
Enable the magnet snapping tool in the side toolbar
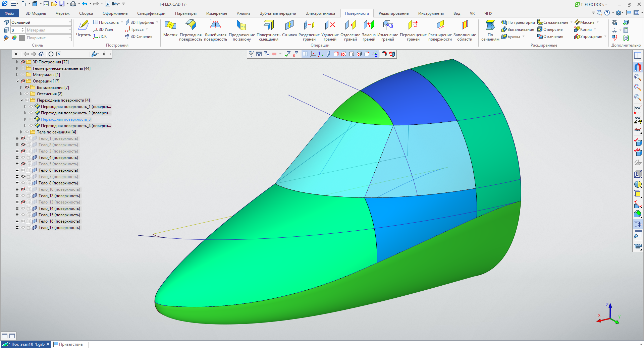pyautogui.click(x=638, y=67)
